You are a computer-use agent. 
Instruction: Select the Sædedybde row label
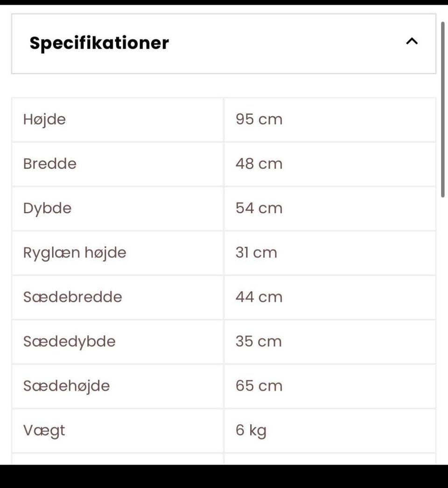69,341
